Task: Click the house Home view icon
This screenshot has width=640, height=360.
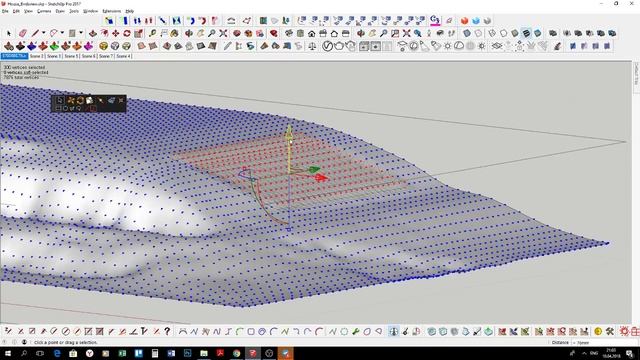Action: pyautogui.click(x=311, y=33)
